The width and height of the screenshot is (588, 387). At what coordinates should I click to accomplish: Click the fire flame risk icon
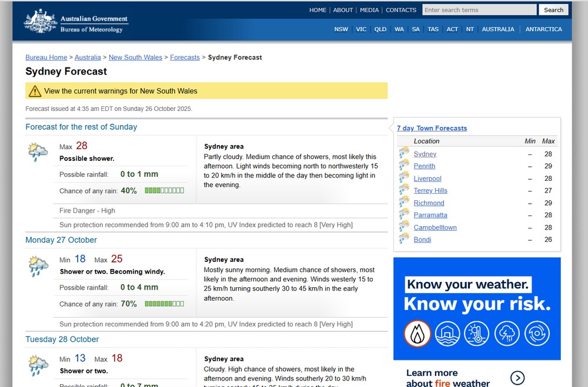[417, 334]
